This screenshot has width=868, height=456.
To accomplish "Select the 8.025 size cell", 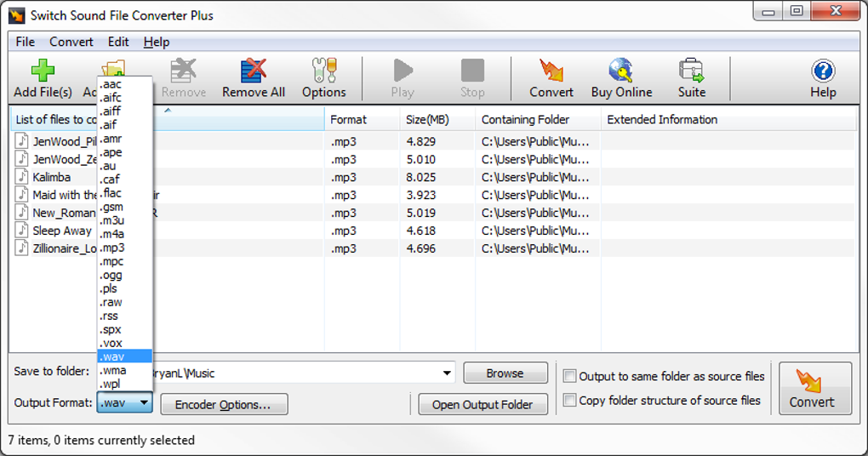I will tap(420, 177).
